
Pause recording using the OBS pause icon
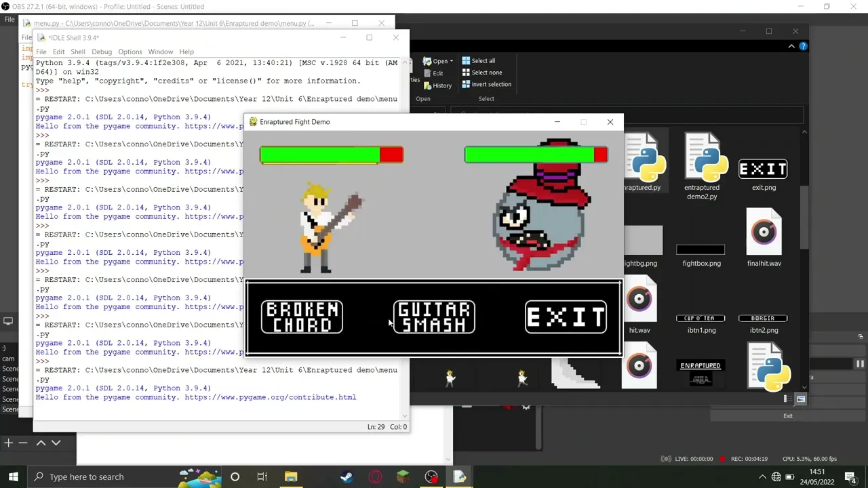point(859,364)
